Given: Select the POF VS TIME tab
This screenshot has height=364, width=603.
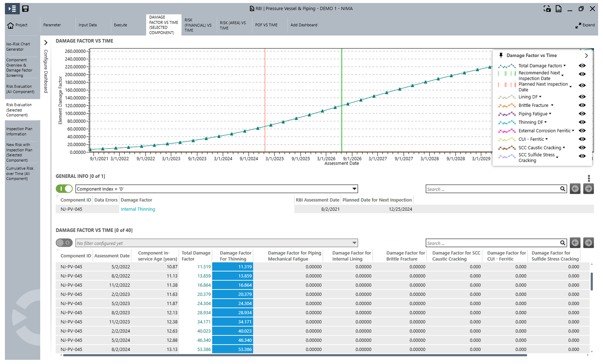Looking at the screenshot, I should pos(266,25).
